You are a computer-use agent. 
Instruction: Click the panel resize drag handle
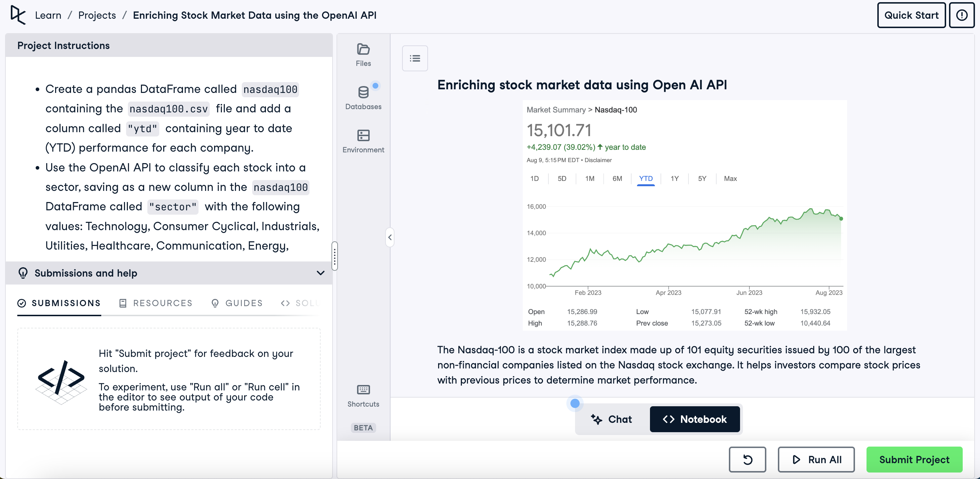(334, 255)
